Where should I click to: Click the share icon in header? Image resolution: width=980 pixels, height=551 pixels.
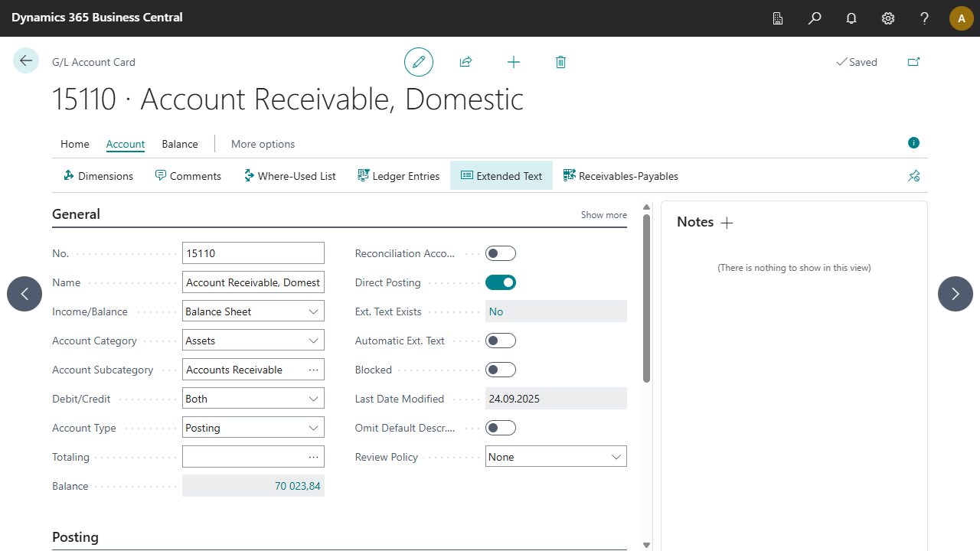point(465,62)
